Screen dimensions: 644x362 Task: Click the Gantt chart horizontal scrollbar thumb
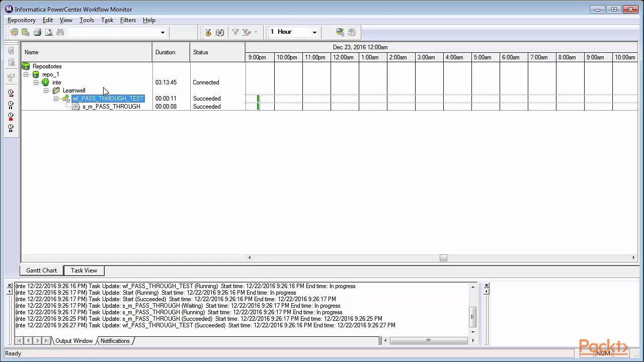coord(443,258)
